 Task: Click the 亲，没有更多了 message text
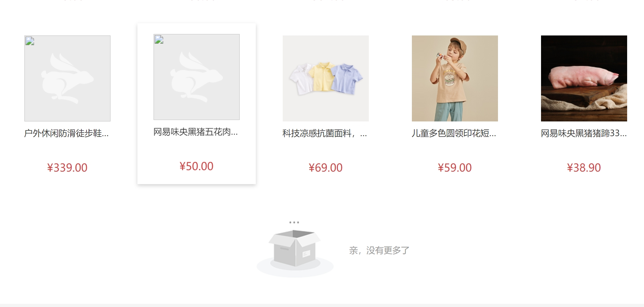[x=379, y=250]
